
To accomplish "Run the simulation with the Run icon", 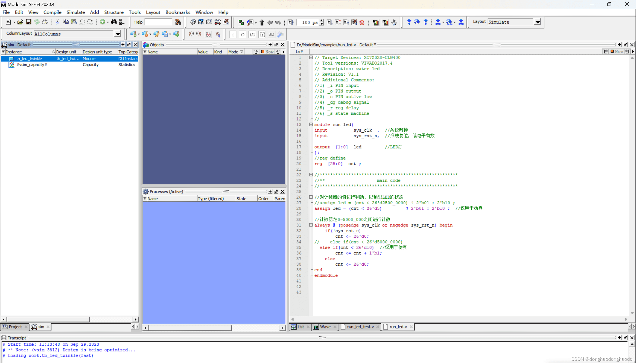I will [x=330, y=22].
